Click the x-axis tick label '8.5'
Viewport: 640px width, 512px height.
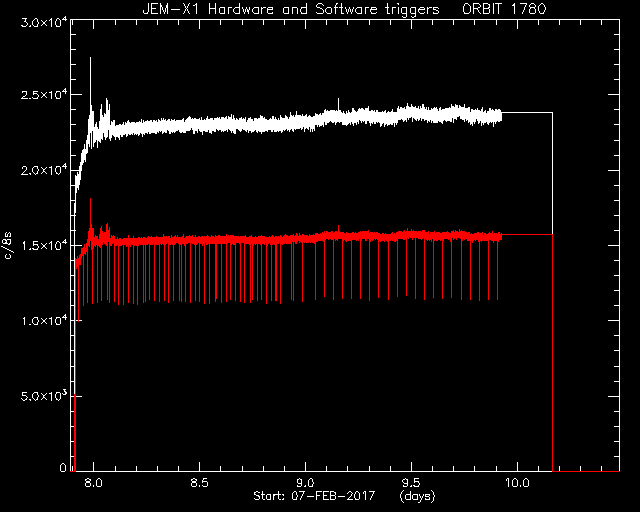[199, 483]
